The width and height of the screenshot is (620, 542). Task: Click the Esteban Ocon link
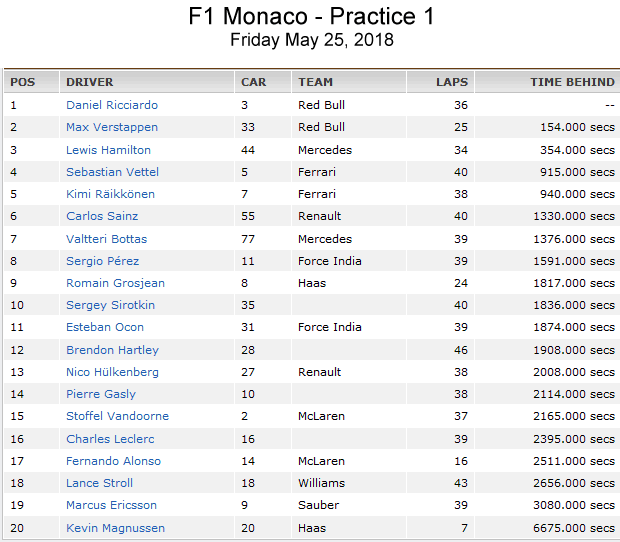105,327
